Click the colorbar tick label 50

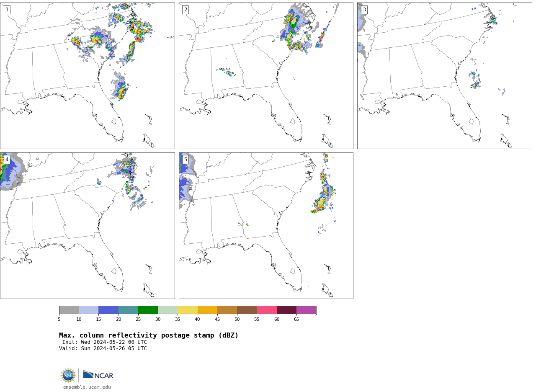[237, 320]
